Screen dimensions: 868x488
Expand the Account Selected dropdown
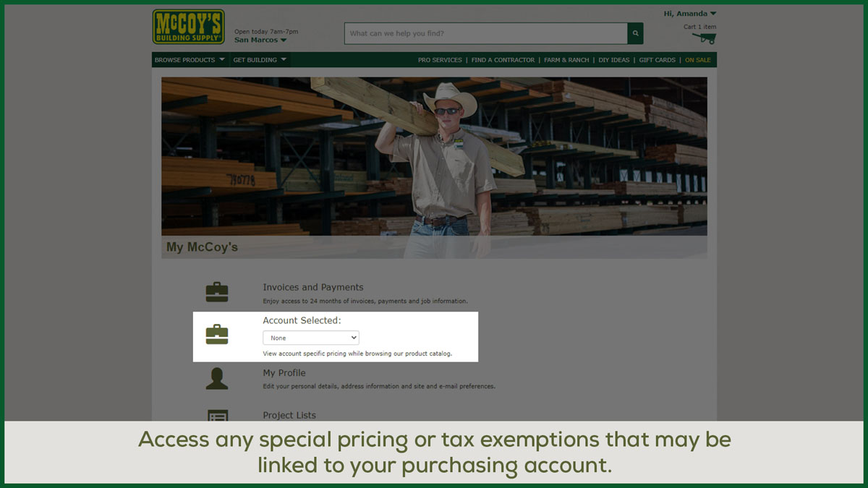point(310,338)
